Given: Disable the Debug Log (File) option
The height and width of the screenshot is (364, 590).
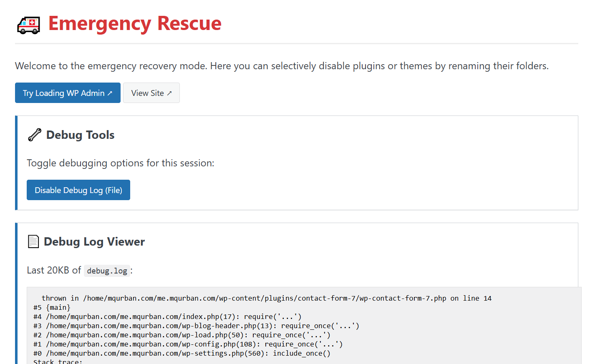Looking at the screenshot, I should 78,190.
